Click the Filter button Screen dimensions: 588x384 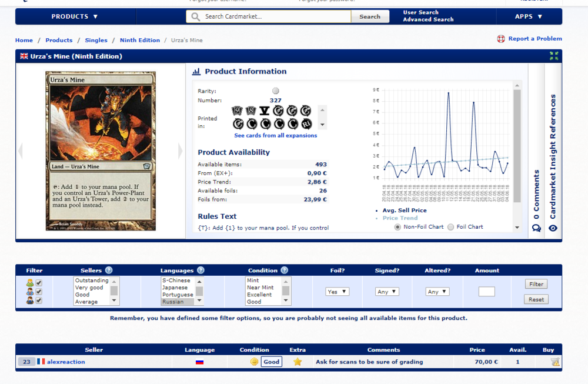point(536,284)
